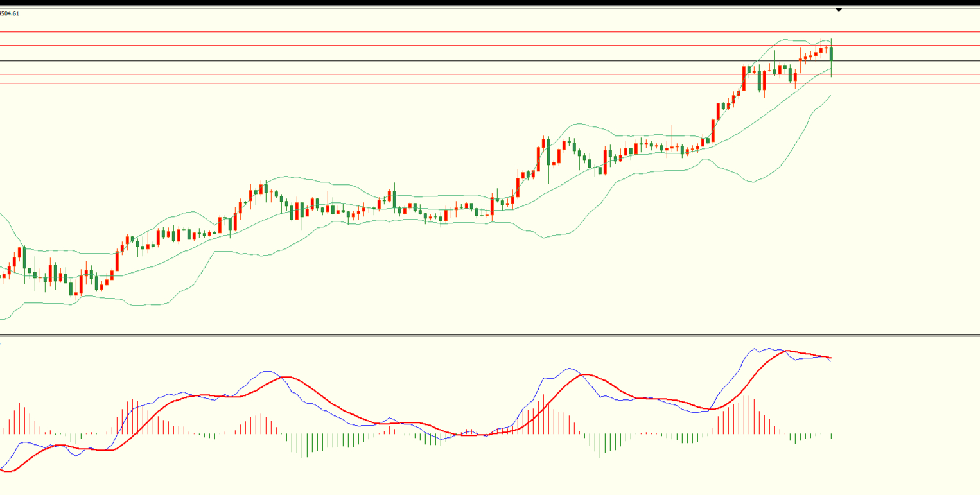Click the 504.61 price label top-left
This screenshot has height=495, width=980.
coord(10,13)
